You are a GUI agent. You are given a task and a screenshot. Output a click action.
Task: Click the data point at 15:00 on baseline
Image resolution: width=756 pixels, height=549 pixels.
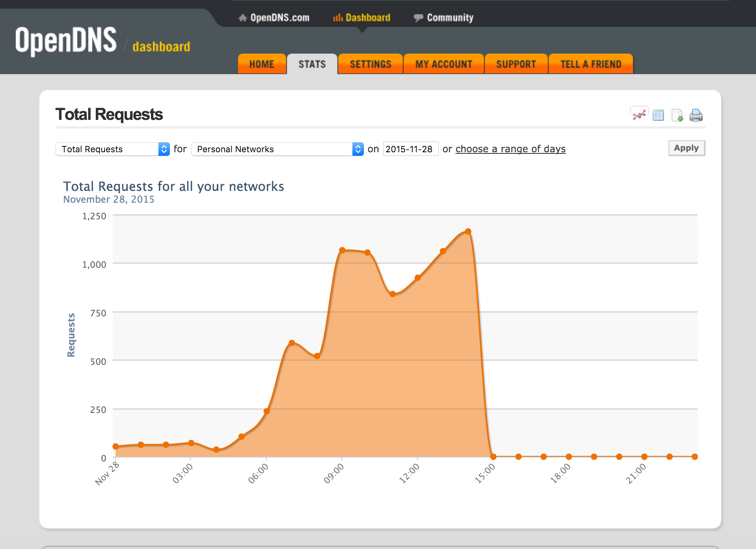[493, 457]
